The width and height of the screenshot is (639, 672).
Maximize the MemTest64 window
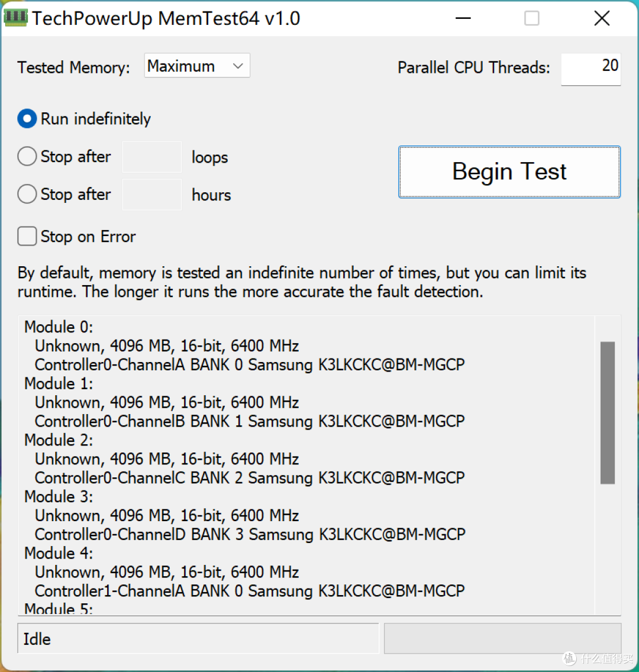click(x=532, y=18)
